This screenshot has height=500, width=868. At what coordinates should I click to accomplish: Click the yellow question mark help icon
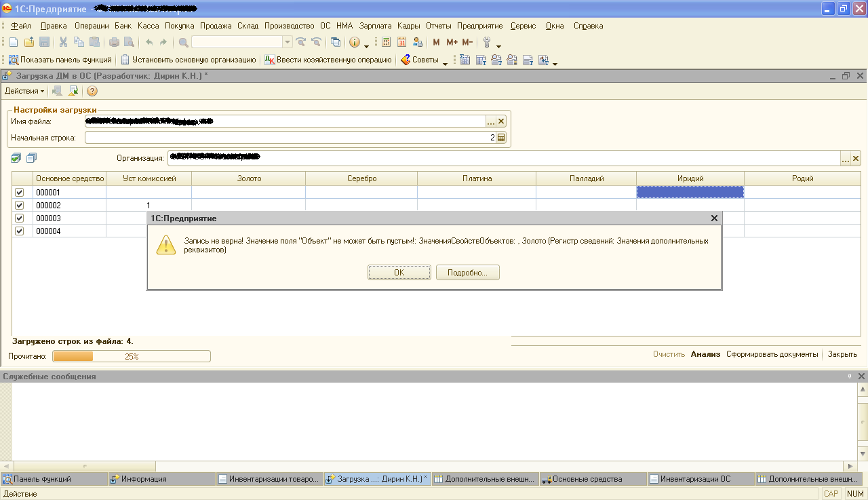tap(92, 91)
